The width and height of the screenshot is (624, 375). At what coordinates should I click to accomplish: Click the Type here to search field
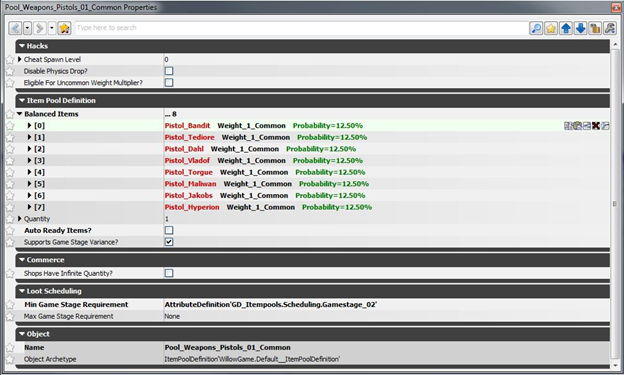301,28
